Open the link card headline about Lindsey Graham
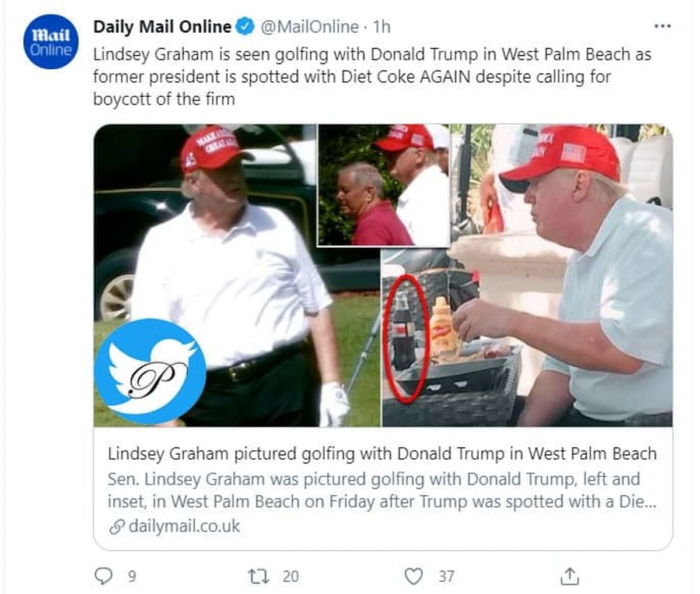700x594 pixels. 382,454
